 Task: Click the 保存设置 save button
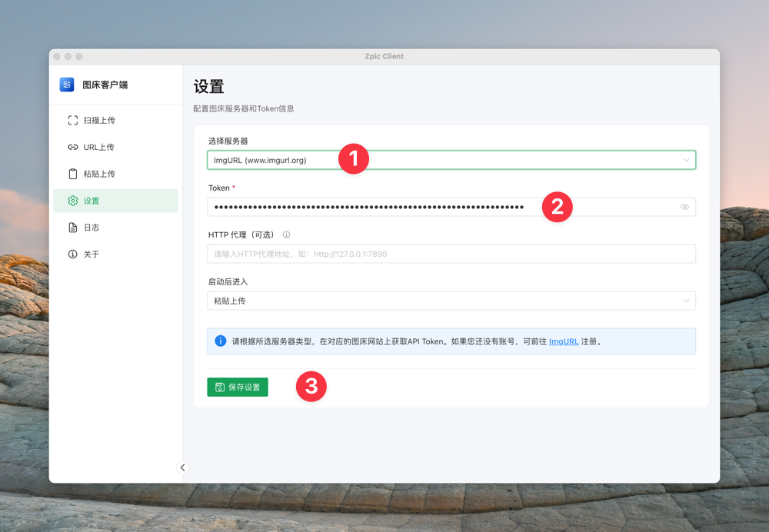coord(237,387)
